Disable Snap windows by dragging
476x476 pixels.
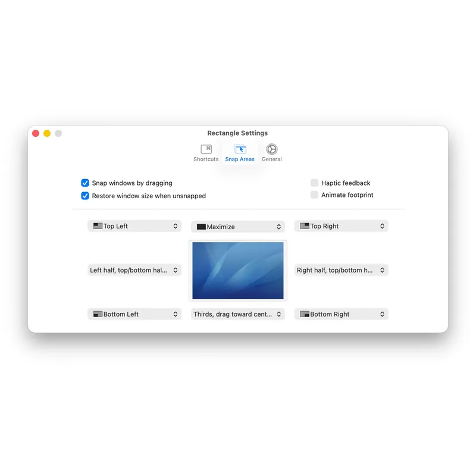85,183
